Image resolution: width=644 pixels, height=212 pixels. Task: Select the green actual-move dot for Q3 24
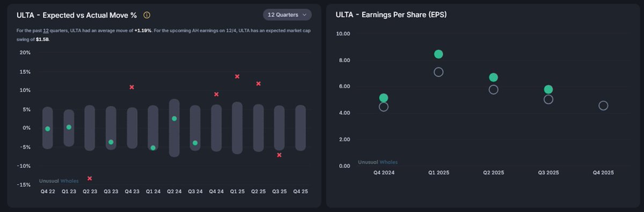(x=195, y=143)
